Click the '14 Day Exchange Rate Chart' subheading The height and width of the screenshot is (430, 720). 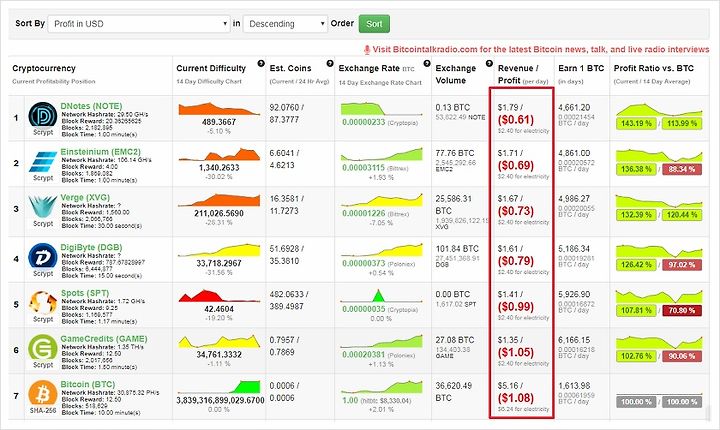click(x=380, y=83)
